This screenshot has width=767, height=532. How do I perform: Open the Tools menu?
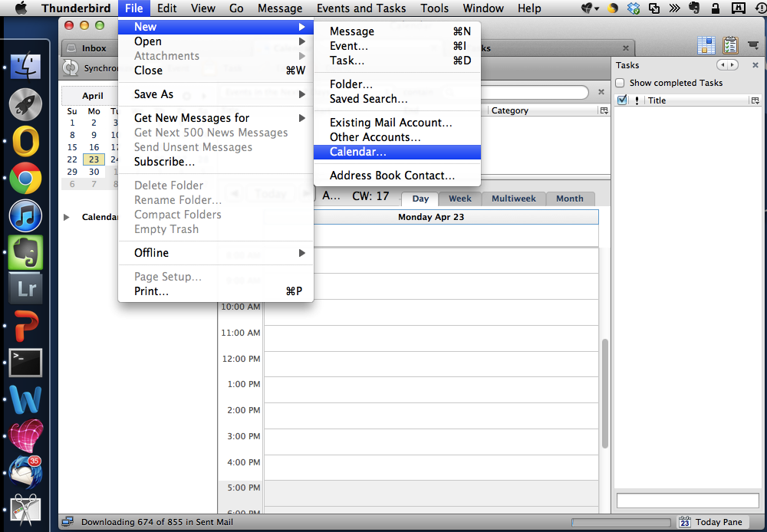tap(434, 8)
